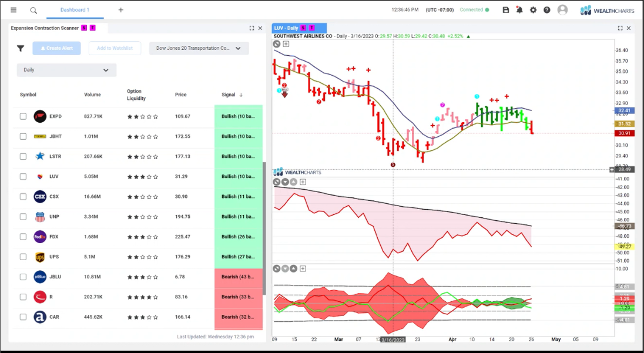644x353 pixels.
Task: Check the UNP row checkbox
Action: click(23, 217)
